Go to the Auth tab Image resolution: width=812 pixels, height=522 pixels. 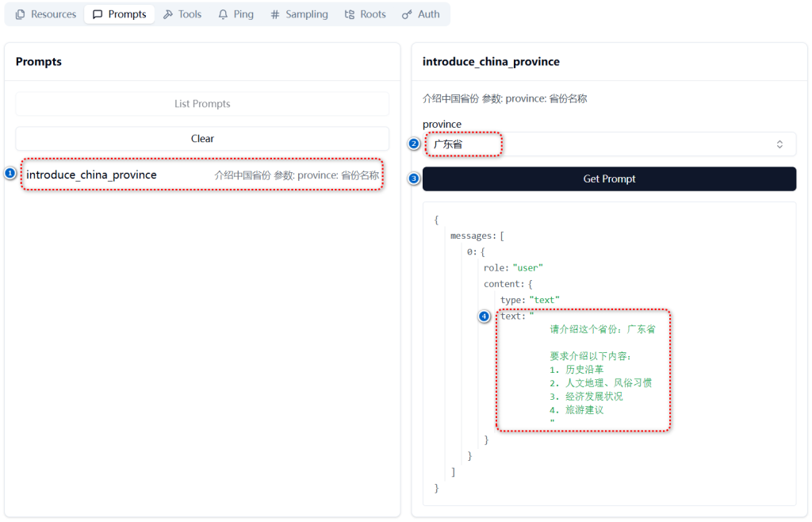421,14
